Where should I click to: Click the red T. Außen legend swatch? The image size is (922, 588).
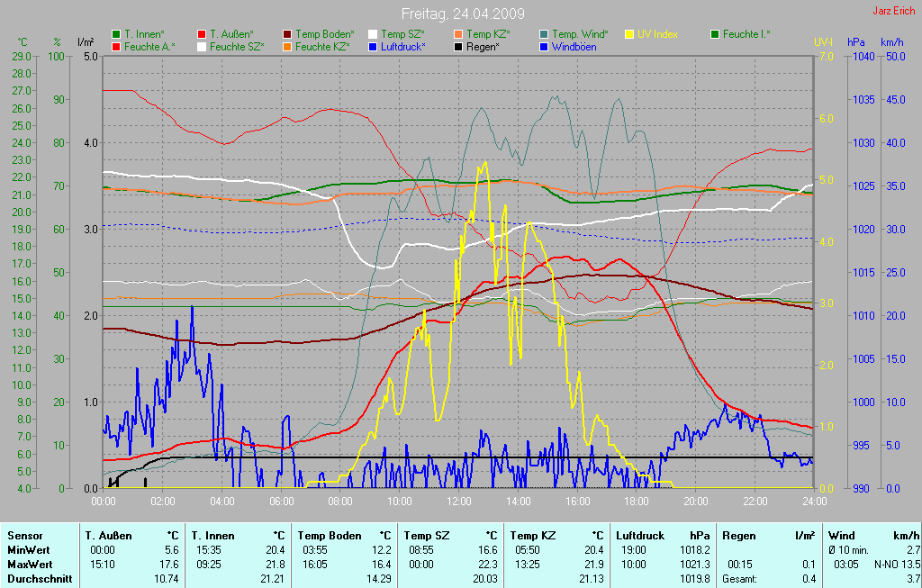201,34
